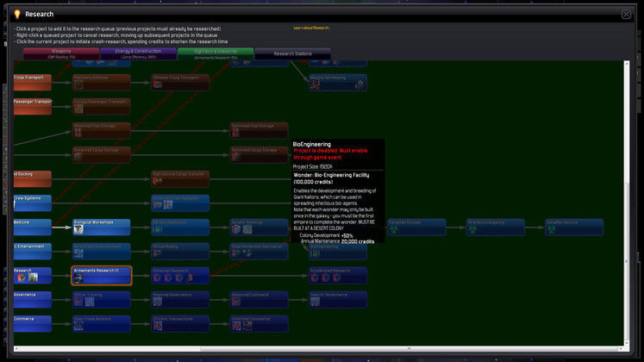This screenshot has width=644, height=362.
Task: Select the Commerce project node
Action: pos(33,324)
